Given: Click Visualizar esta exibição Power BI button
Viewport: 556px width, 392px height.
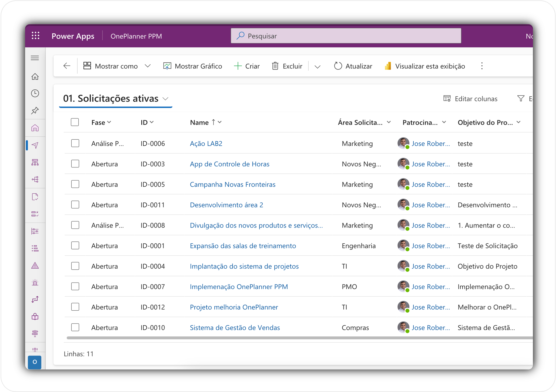Looking at the screenshot, I should pos(425,66).
